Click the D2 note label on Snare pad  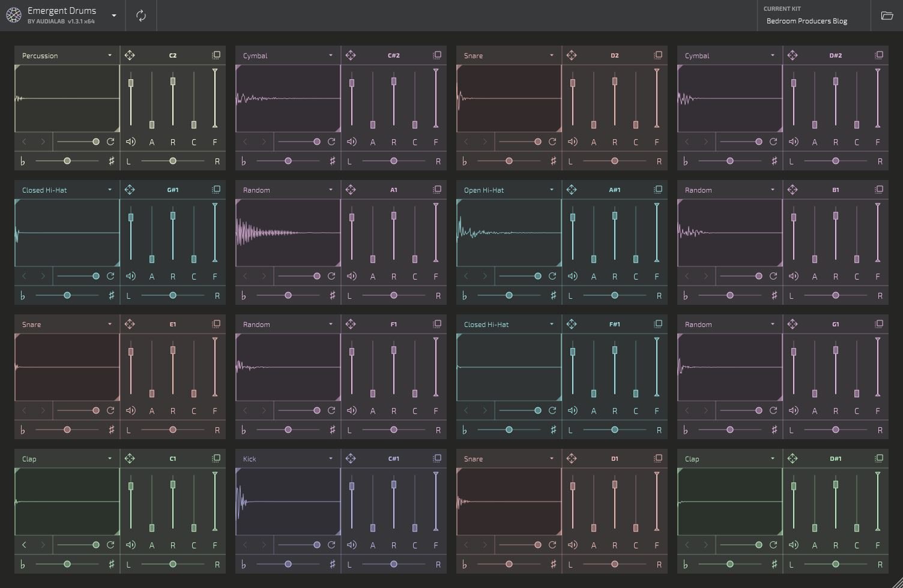pos(614,55)
